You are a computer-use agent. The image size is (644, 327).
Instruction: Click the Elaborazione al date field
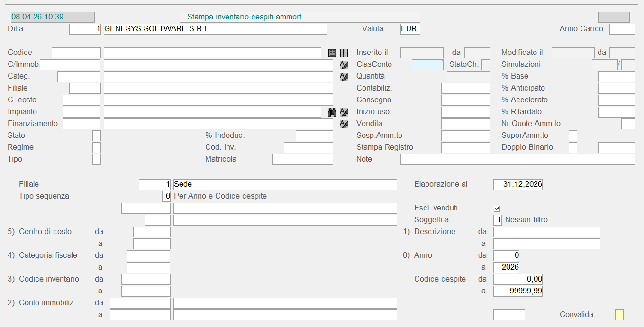click(517, 184)
